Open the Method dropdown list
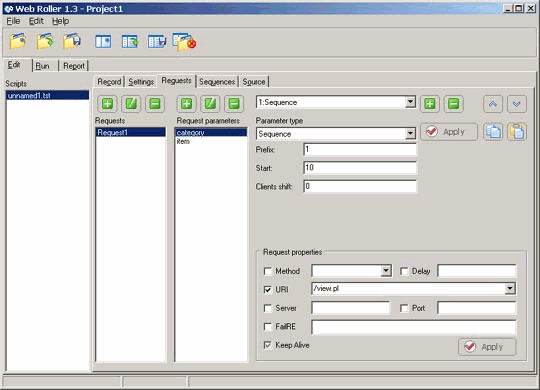The height and width of the screenshot is (390, 540). click(x=386, y=271)
